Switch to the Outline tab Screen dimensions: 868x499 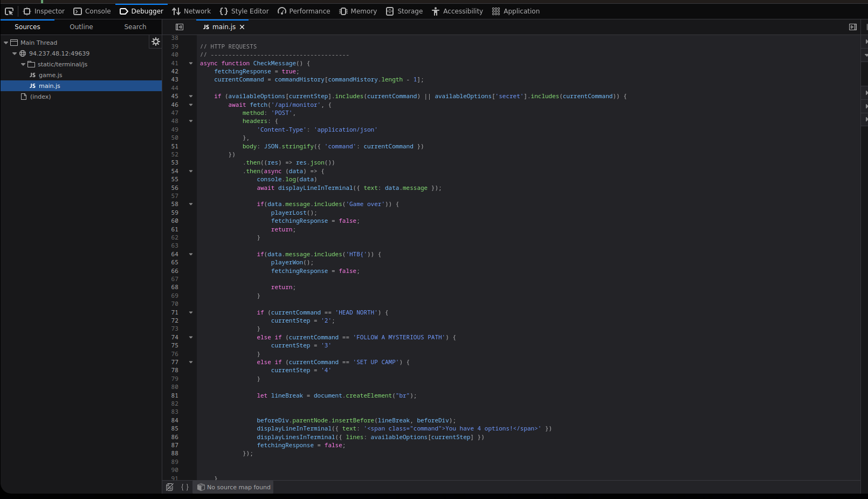81,27
